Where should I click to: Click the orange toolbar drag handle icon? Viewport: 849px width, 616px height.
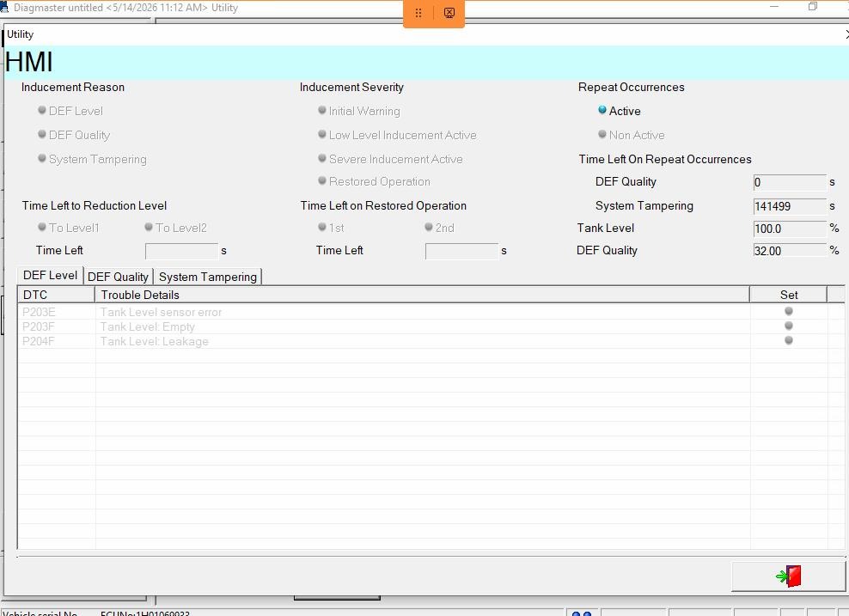click(418, 13)
